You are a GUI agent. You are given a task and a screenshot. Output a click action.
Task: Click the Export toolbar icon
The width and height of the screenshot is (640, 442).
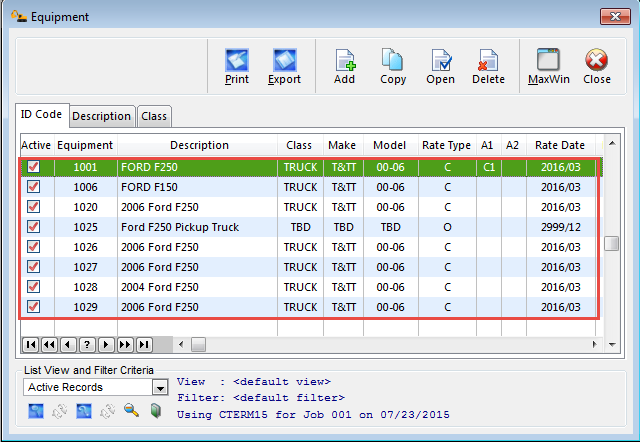click(284, 66)
